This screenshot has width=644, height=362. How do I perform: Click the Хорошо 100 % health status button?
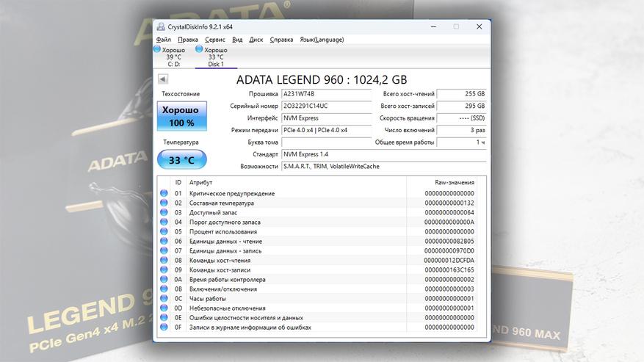(x=181, y=116)
